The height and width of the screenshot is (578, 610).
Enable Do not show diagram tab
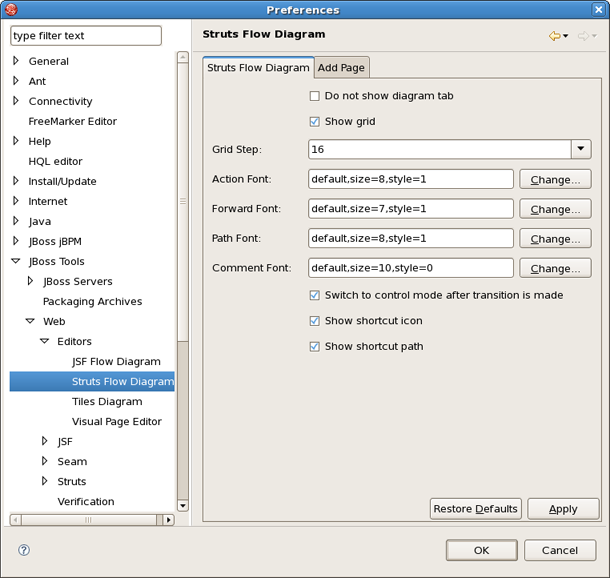click(x=315, y=96)
